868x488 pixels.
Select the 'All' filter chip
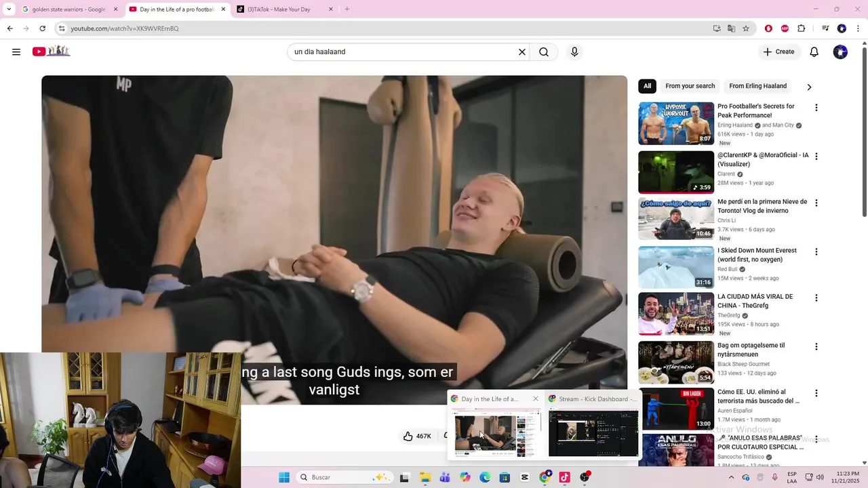click(x=647, y=86)
